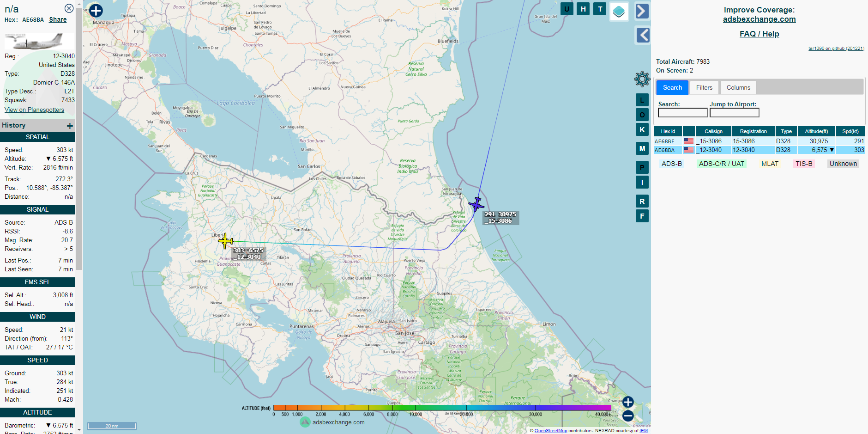Zoom in using map plus button

[628, 402]
